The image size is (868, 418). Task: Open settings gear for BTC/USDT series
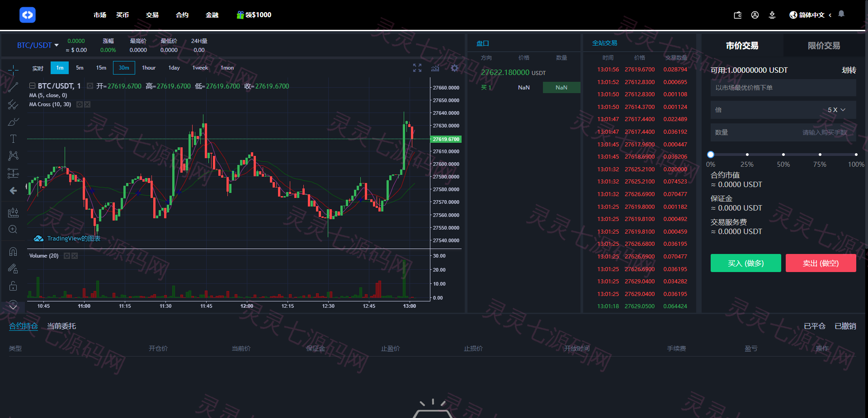pyautogui.click(x=90, y=86)
